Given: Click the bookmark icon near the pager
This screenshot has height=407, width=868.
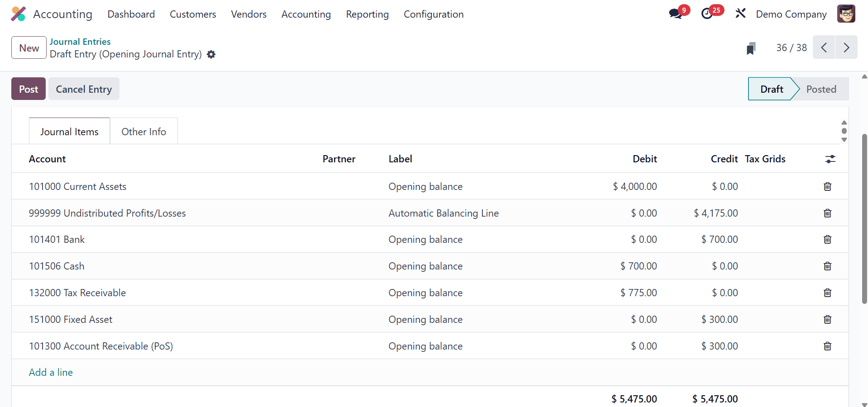Looking at the screenshot, I should [751, 48].
